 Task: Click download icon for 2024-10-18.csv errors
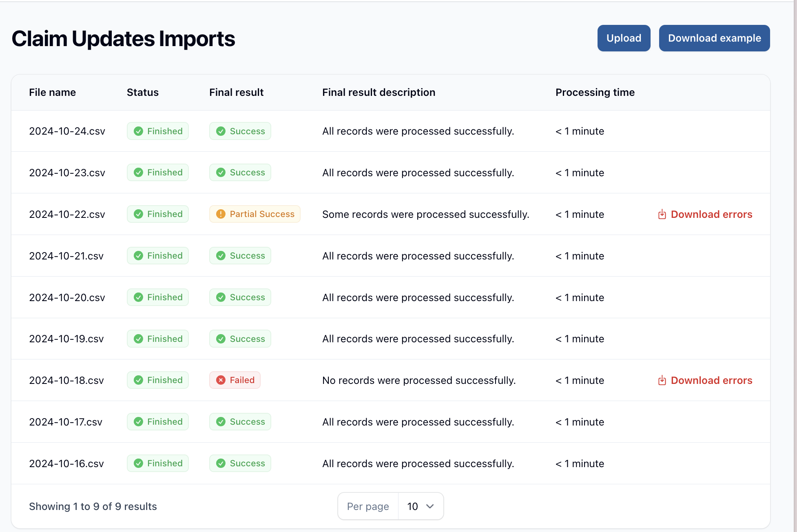point(662,381)
